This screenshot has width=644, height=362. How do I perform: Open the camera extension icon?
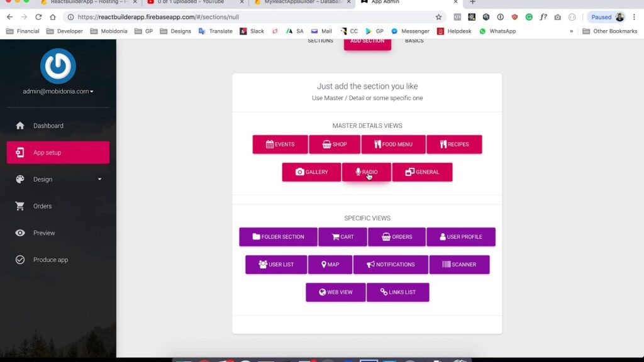[x=557, y=17]
